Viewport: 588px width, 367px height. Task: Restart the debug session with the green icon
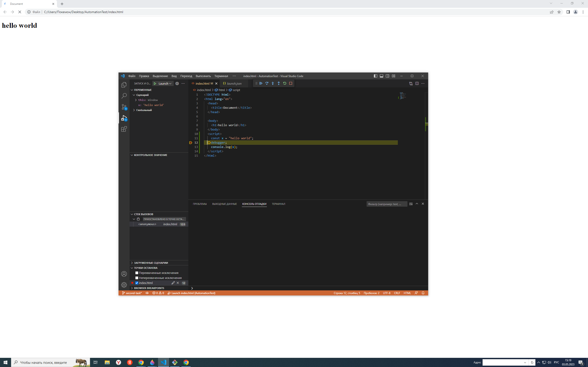coord(285,83)
